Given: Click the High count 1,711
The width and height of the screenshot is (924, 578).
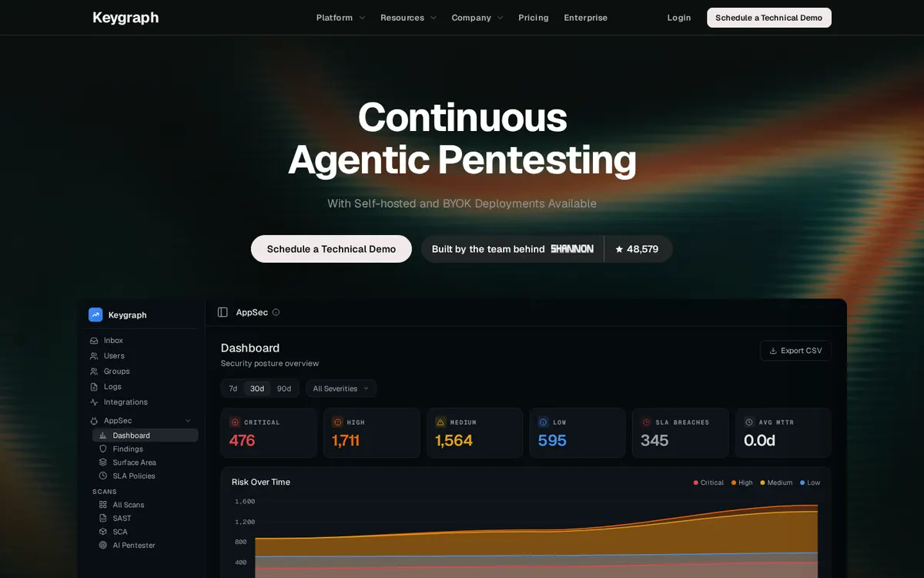Looking at the screenshot, I should pyautogui.click(x=346, y=441).
